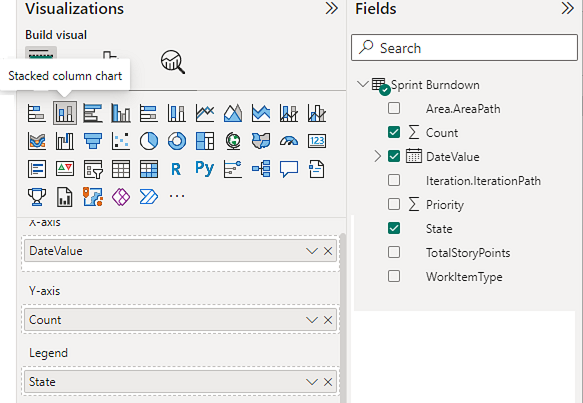Screen dimensions: 583x403
Task: Check the Priority field
Action: coord(394,204)
